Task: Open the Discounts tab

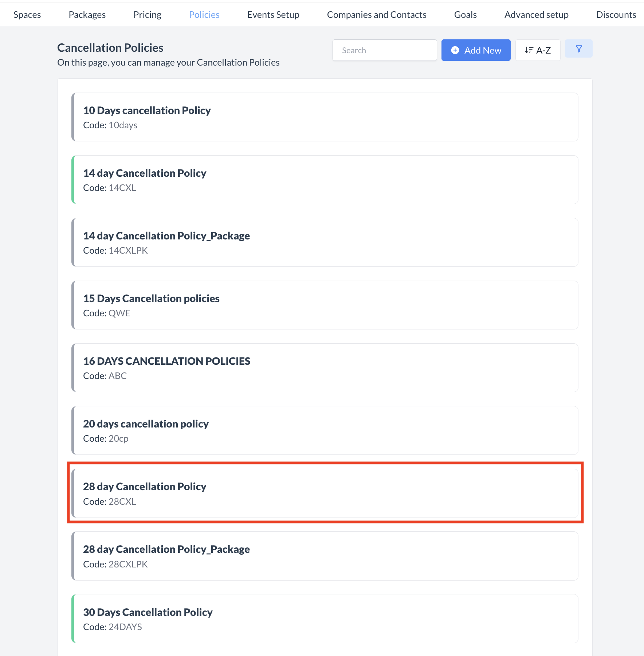Action: [x=616, y=15]
